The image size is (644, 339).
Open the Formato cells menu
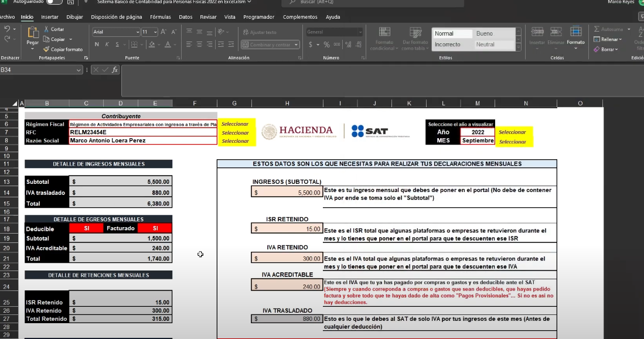[x=575, y=37]
